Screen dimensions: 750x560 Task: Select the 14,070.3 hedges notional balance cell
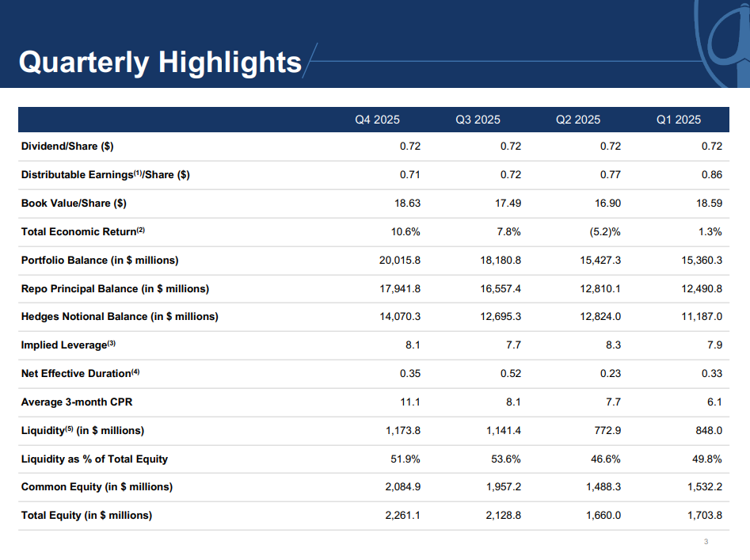pos(400,317)
